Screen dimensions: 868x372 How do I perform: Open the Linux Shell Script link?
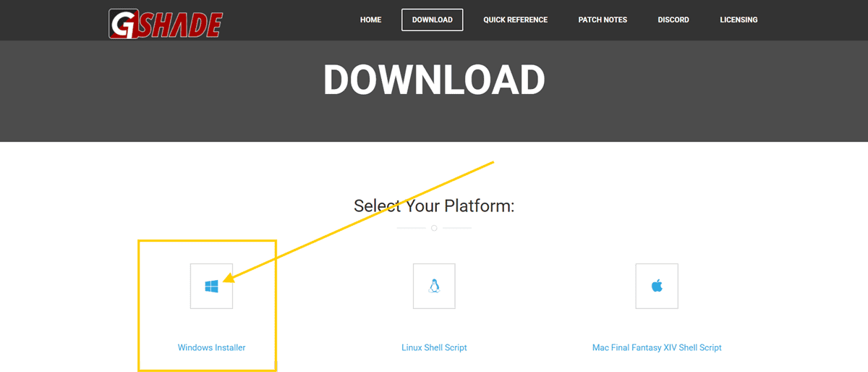[434, 347]
